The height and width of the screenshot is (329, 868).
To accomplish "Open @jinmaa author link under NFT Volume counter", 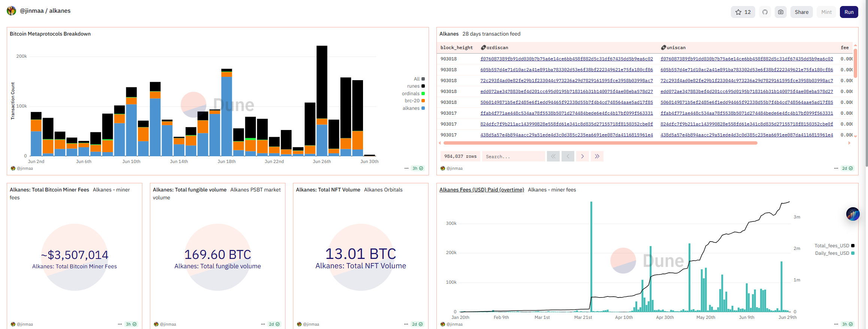I will [311, 324].
